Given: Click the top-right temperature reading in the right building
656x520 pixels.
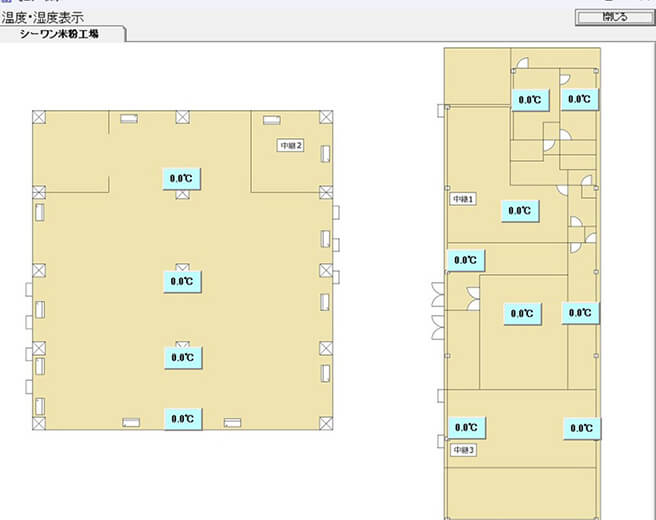Looking at the screenshot, I should (x=579, y=99).
